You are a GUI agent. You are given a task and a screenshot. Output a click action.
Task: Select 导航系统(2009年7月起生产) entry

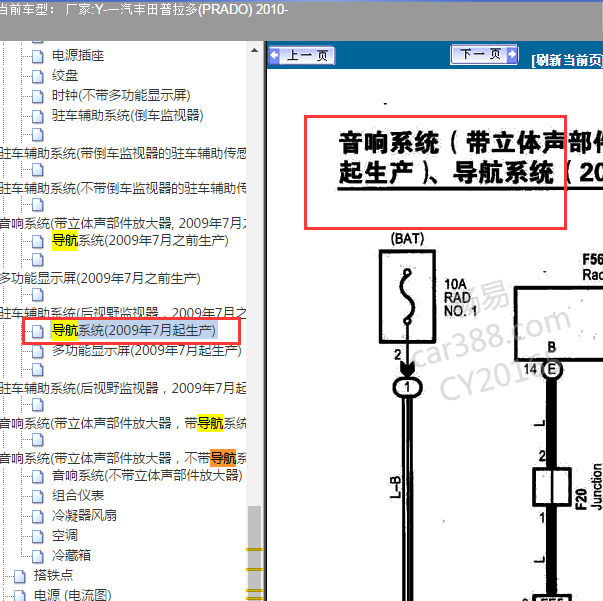pyautogui.click(x=134, y=330)
